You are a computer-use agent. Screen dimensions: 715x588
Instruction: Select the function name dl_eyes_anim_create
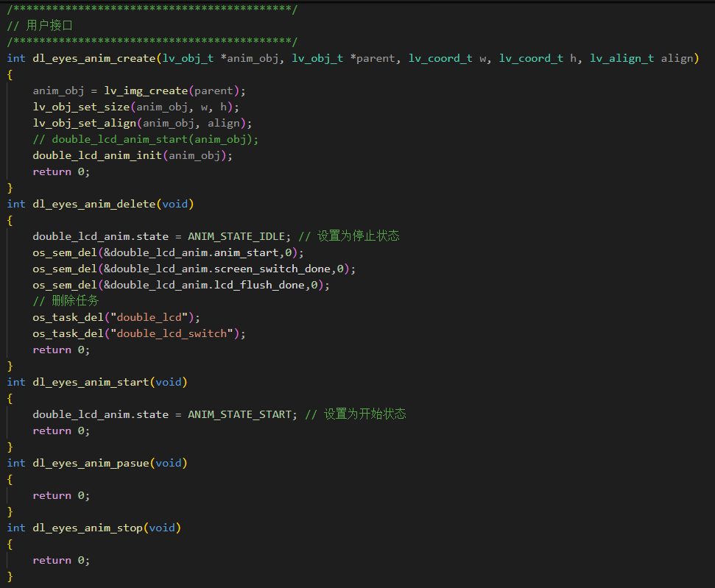[x=94, y=58]
